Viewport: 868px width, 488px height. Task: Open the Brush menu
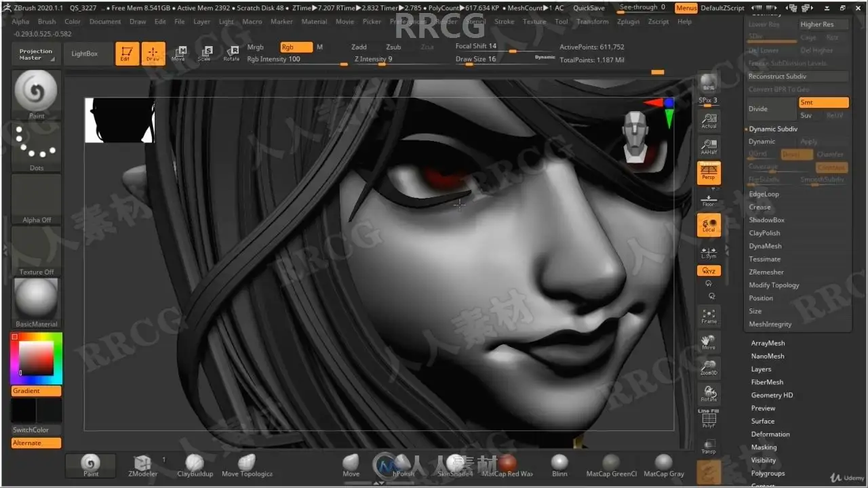[x=47, y=22]
